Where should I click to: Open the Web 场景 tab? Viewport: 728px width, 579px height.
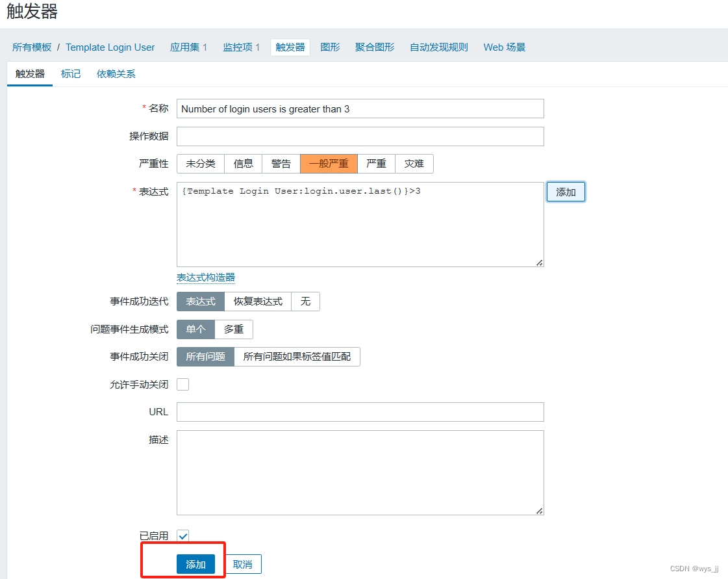[504, 47]
